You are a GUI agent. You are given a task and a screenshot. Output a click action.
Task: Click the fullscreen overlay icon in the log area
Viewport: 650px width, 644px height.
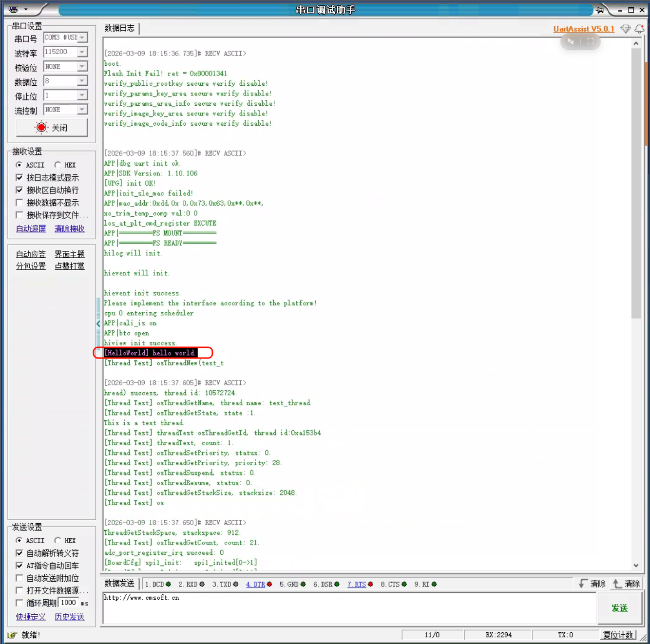coord(591,41)
